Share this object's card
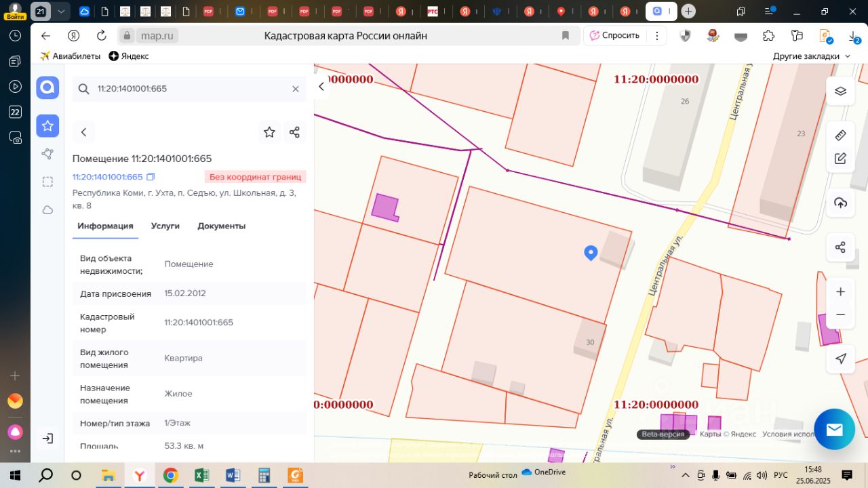The height and width of the screenshot is (488, 868). tap(294, 132)
